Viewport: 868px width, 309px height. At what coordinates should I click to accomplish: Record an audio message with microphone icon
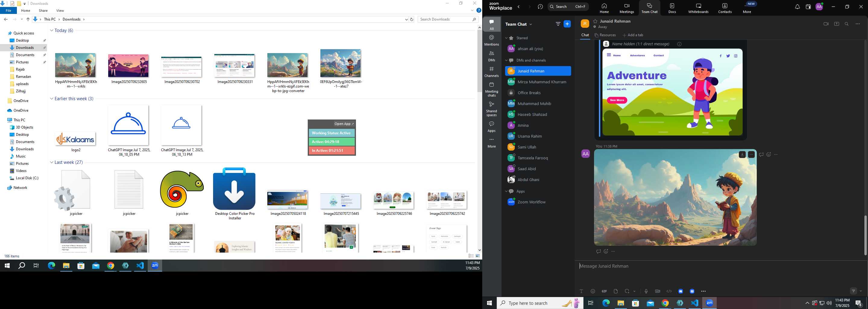coord(646,291)
